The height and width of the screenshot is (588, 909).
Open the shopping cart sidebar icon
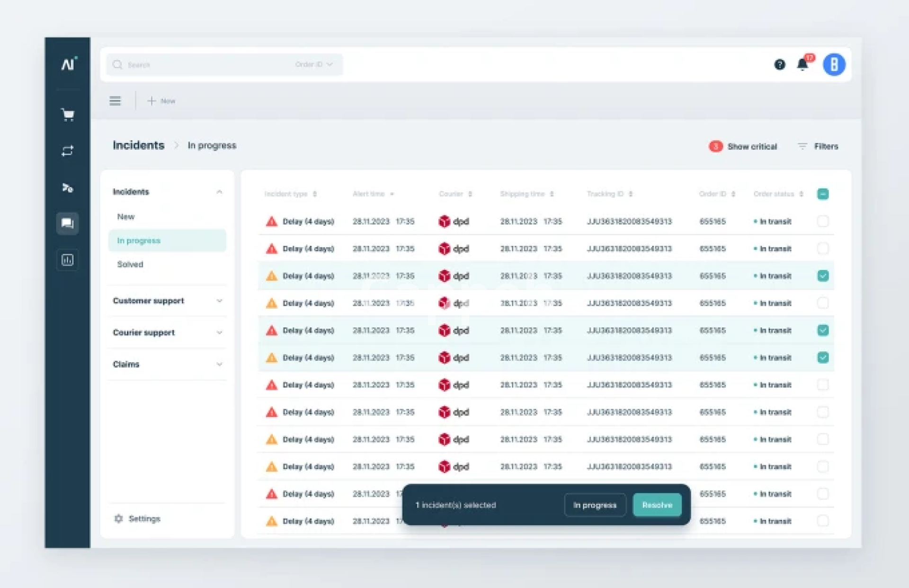[68, 115]
